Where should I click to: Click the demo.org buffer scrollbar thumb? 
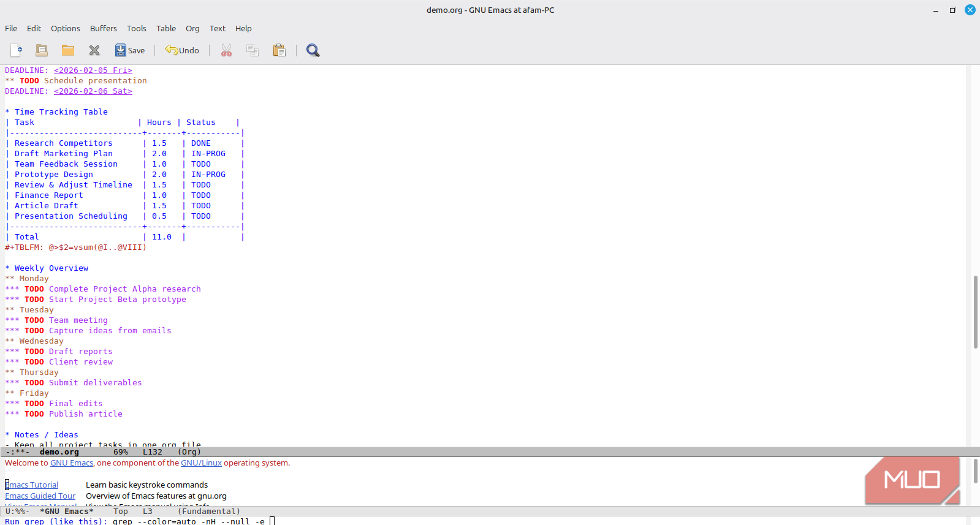pyautogui.click(x=975, y=312)
